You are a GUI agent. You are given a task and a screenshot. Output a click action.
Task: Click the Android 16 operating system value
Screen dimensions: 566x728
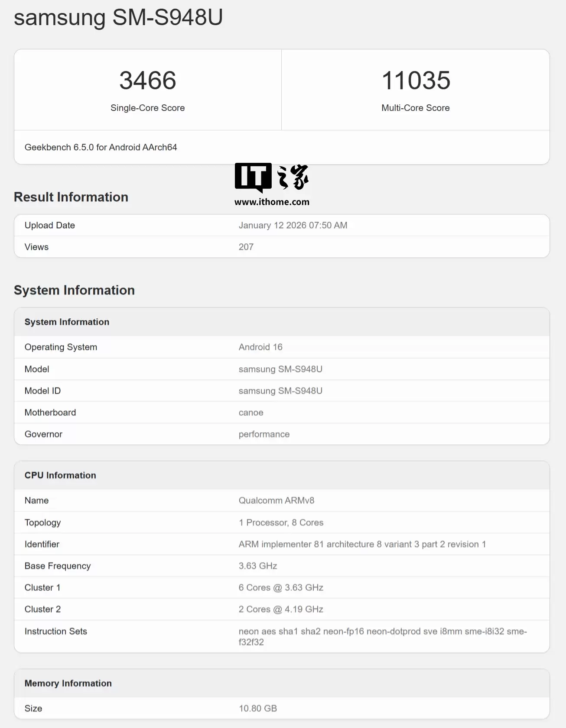(x=260, y=347)
